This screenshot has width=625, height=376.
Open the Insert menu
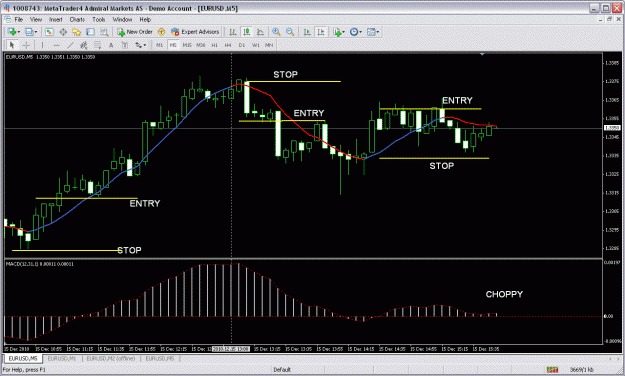pyautogui.click(x=56, y=19)
